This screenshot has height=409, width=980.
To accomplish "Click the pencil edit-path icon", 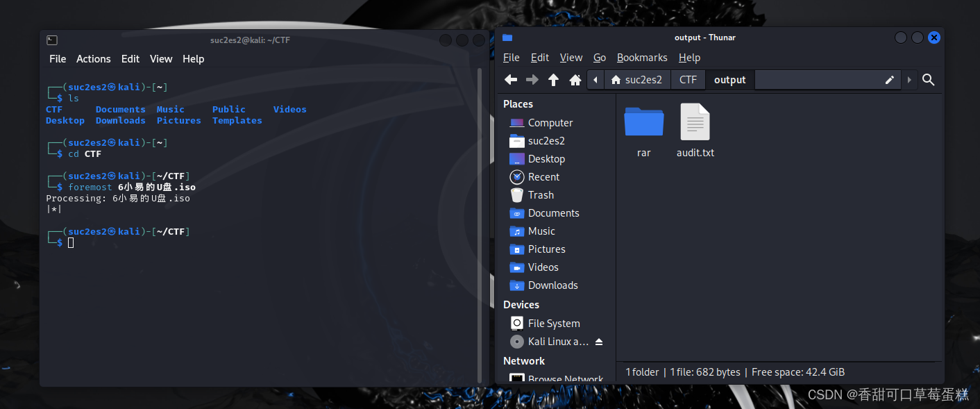I will [x=890, y=80].
